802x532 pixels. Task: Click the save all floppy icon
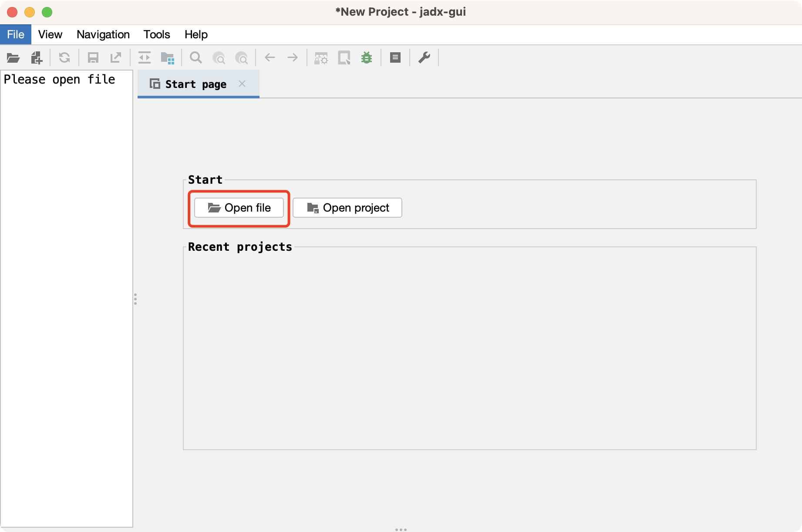[x=93, y=58]
